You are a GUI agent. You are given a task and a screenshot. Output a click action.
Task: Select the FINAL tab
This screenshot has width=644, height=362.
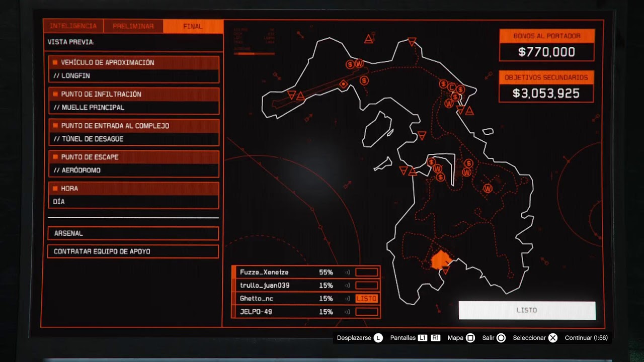pyautogui.click(x=193, y=26)
